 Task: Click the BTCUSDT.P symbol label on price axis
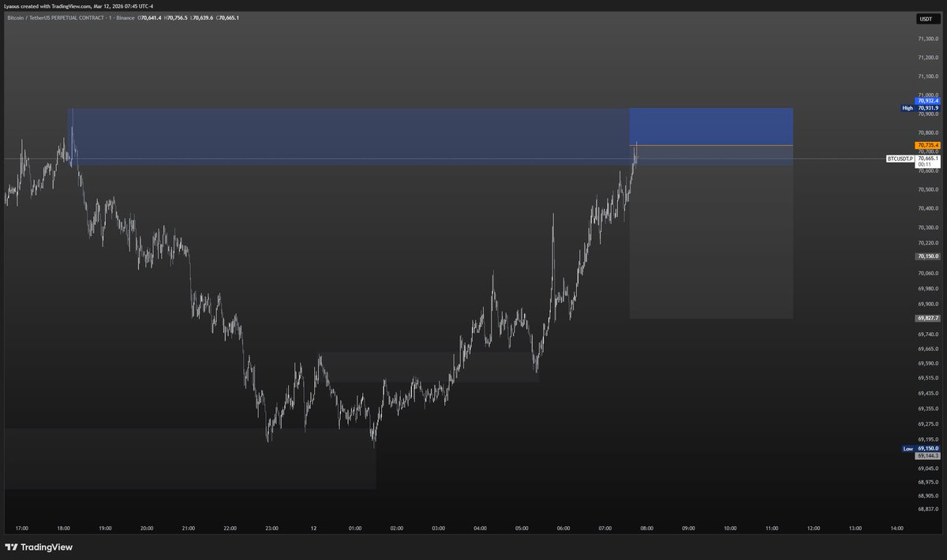(x=900, y=159)
